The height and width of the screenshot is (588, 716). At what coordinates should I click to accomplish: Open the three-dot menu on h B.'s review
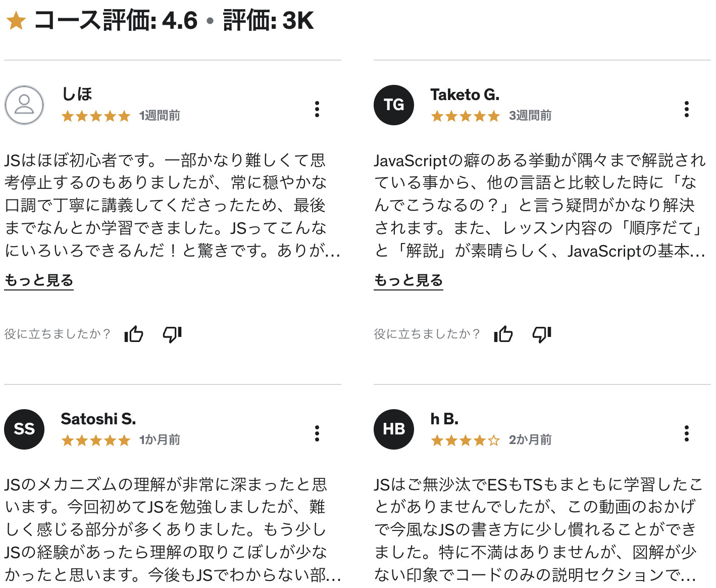click(686, 433)
